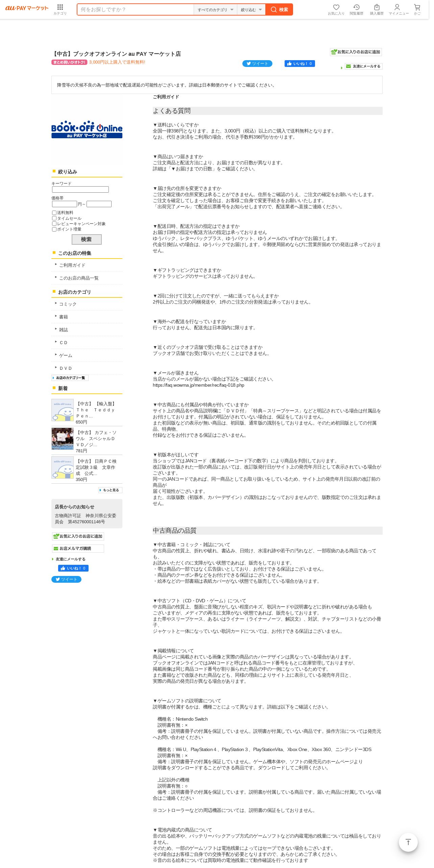Click top 友達にメールする button
434x868 pixels.
(364, 66)
